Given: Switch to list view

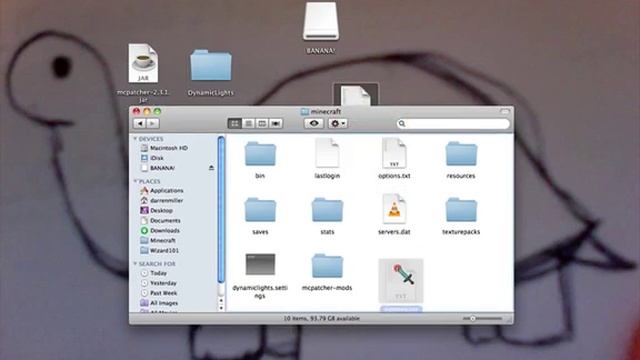Looking at the screenshot, I should tap(248, 123).
